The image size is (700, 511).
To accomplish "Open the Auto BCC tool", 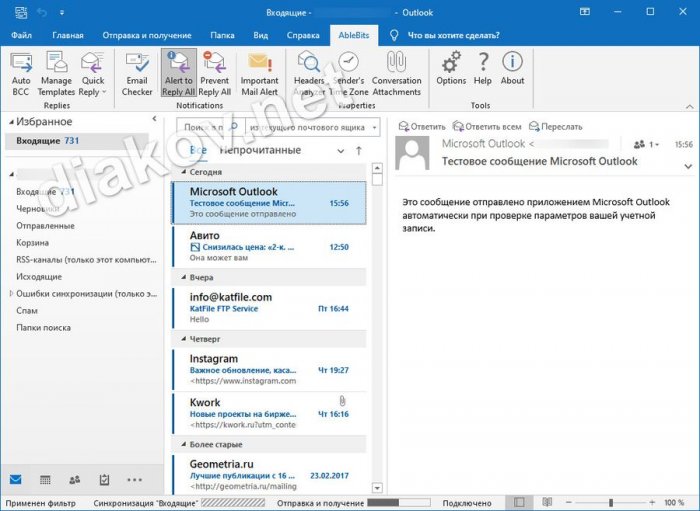I will (x=21, y=74).
